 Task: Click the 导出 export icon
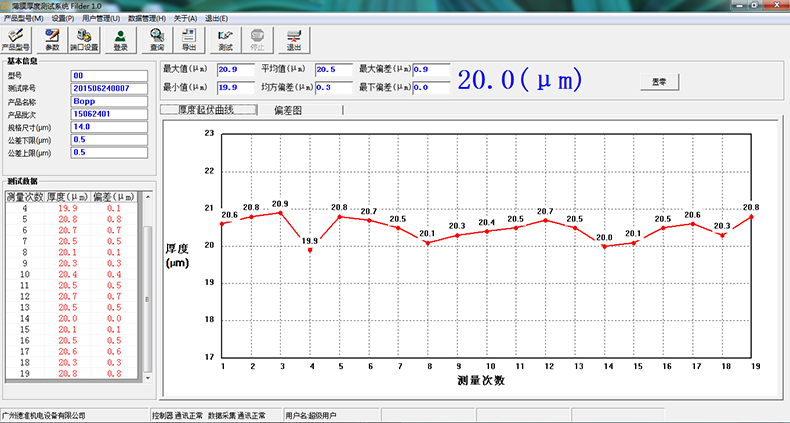pyautogui.click(x=188, y=39)
